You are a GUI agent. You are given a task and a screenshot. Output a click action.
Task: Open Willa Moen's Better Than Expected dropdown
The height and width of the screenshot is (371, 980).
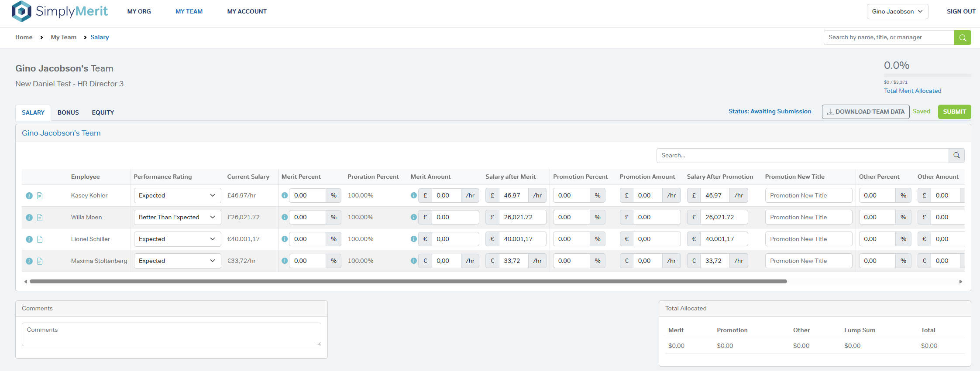[x=177, y=217]
